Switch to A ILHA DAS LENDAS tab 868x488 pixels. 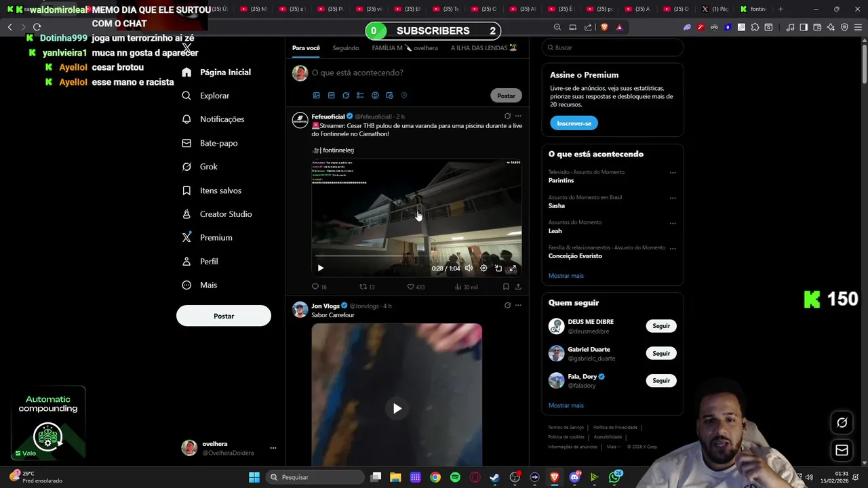click(484, 48)
